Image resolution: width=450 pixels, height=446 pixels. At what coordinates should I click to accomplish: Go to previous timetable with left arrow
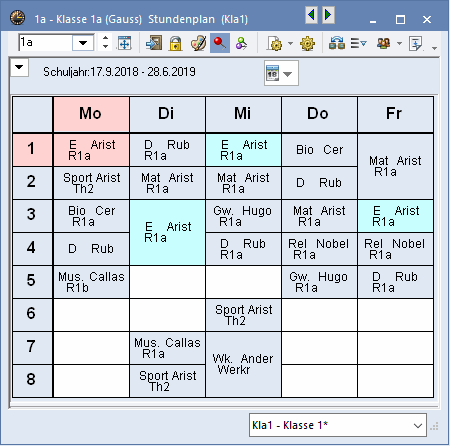pos(311,15)
